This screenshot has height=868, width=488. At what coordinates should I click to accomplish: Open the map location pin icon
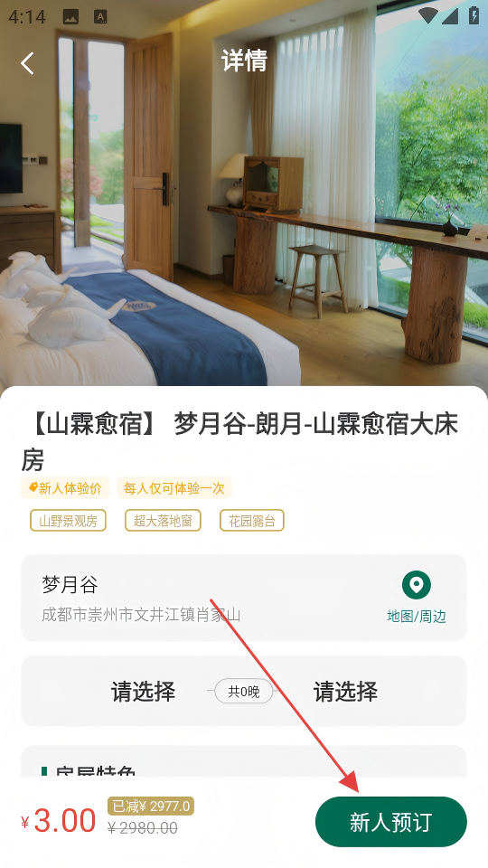pos(416,585)
